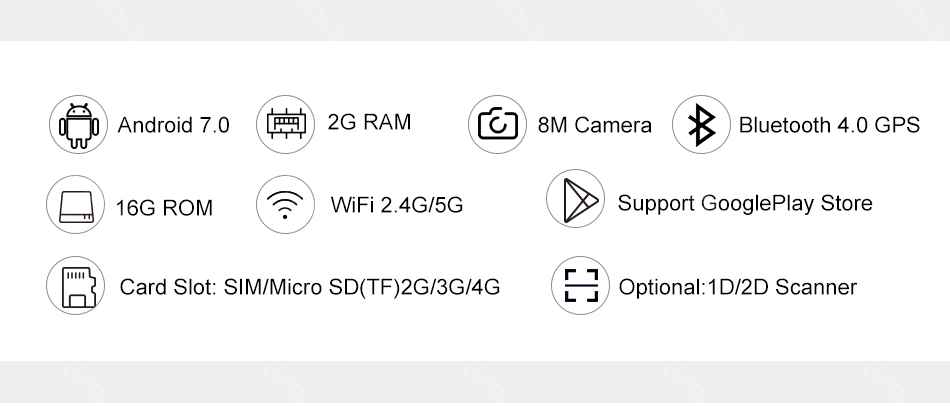
Task: Click the grey top banner strip
Action: (x=475, y=20)
